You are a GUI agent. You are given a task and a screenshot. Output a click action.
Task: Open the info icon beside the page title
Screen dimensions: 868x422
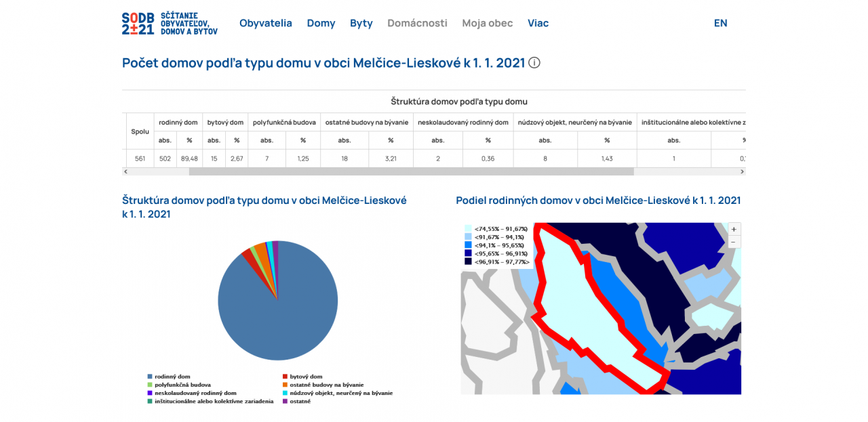pyautogui.click(x=534, y=63)
